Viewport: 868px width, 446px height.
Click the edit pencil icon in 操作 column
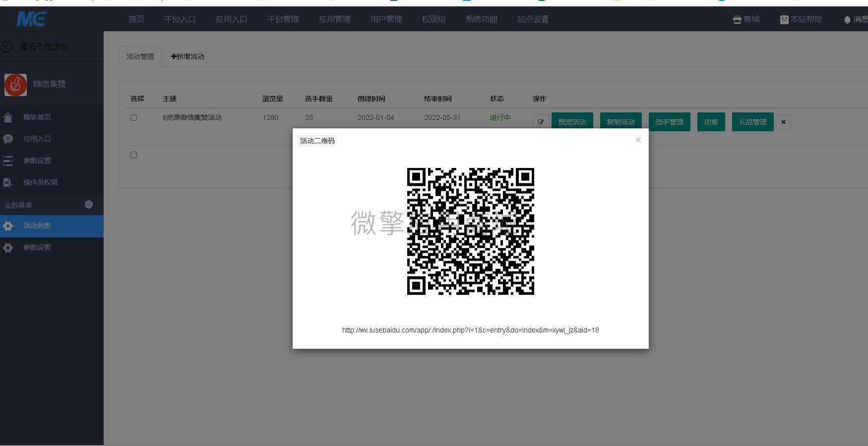point(541,122)
